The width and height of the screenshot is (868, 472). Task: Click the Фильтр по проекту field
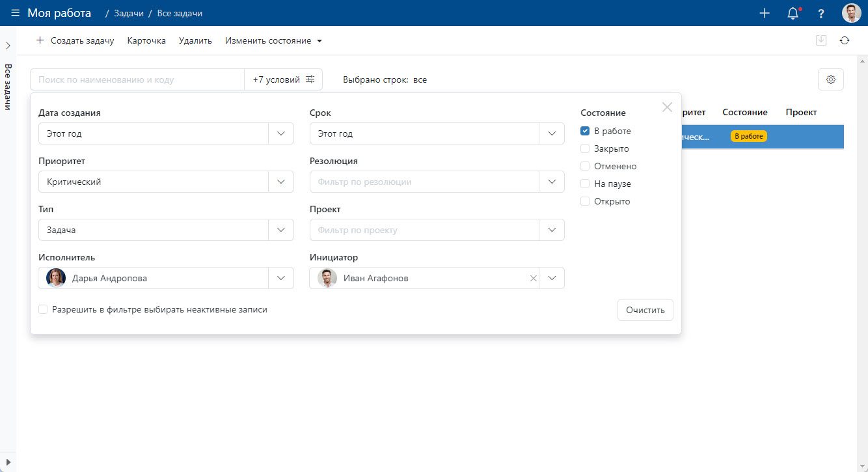coord(424,230)
